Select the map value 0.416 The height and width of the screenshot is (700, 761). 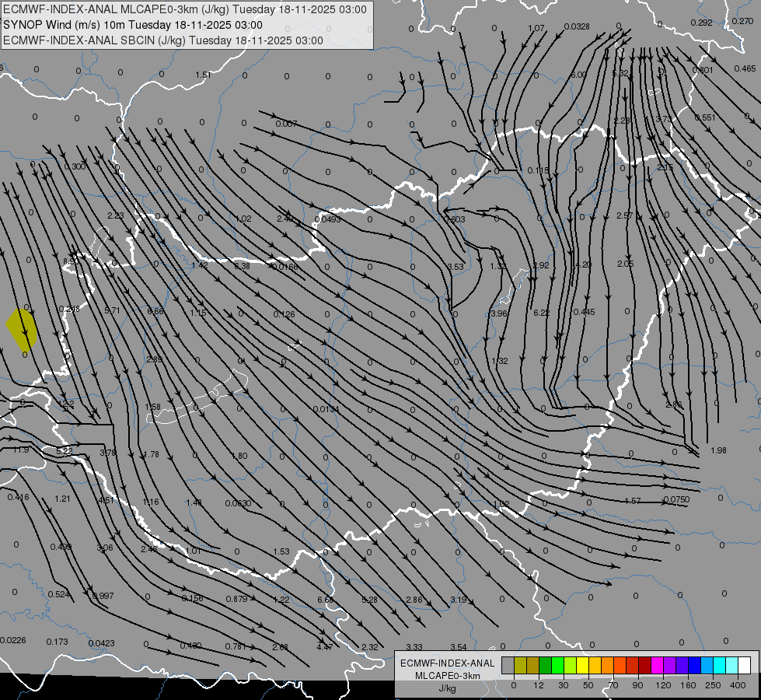[19, 497]
